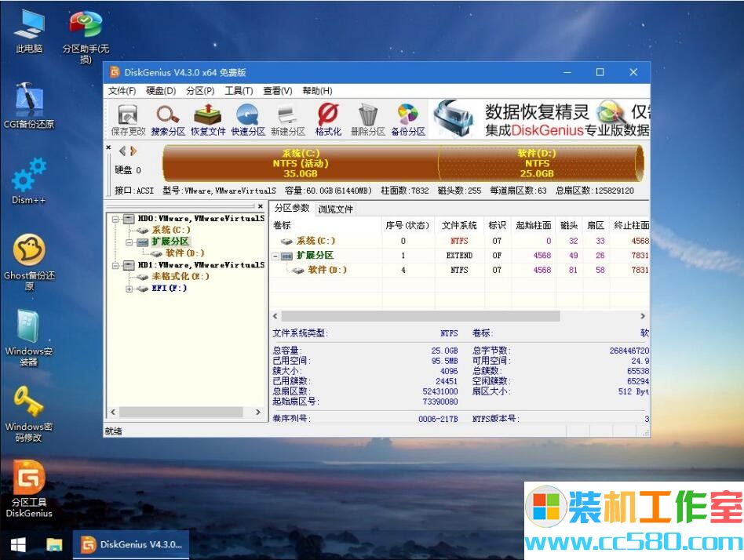Collapse the HD1 VMware disk tree node
This screenshot has height=560, width=744.
tap(115, 266)
